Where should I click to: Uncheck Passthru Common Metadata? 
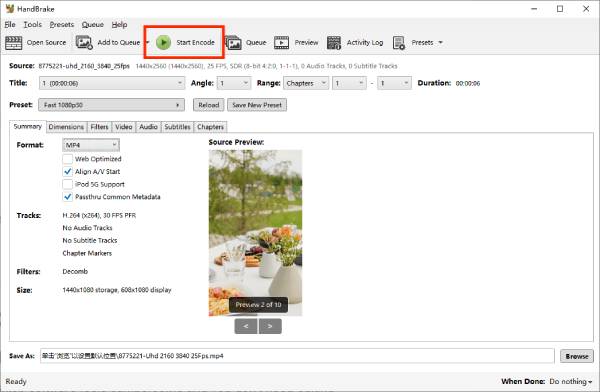click(67, 197)
